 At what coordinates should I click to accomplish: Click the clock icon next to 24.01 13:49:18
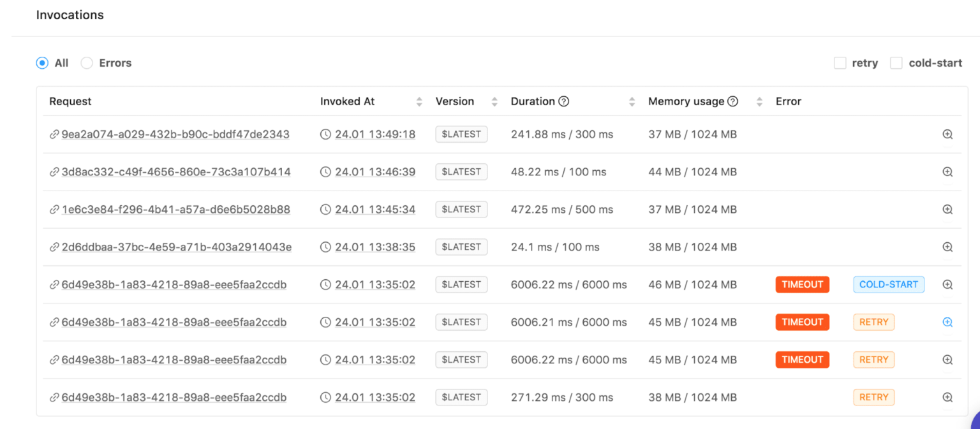pos(325,134)
